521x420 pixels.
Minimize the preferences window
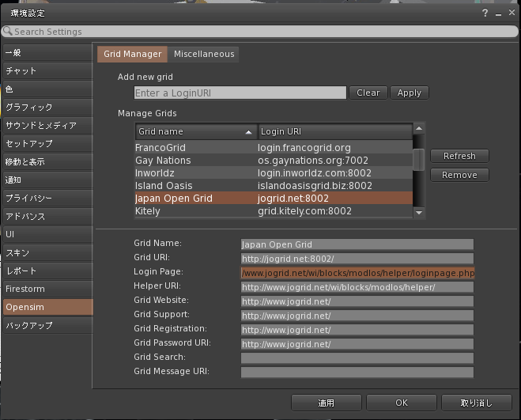(x=498, y=13)
